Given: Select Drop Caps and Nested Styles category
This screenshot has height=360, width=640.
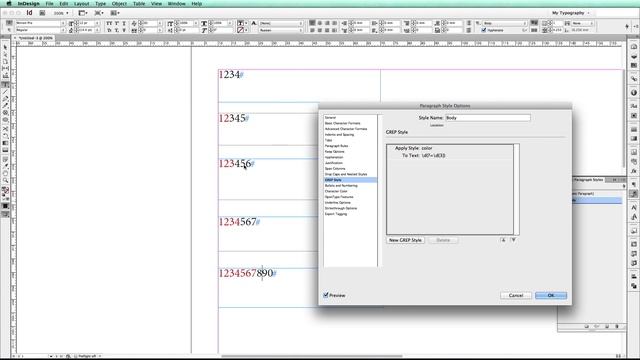Looking at the screenshot, I should 346,174.
